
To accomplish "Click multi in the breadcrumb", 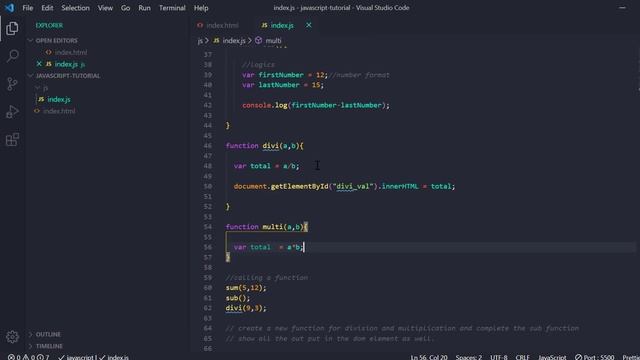I will tap(273, 40).
